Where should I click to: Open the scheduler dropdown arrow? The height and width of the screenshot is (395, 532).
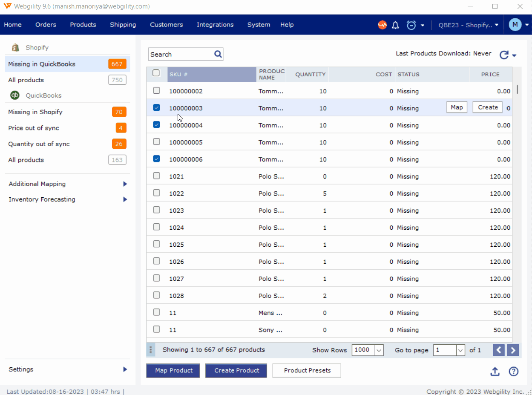pyautogui.click(x=423, y=25)
